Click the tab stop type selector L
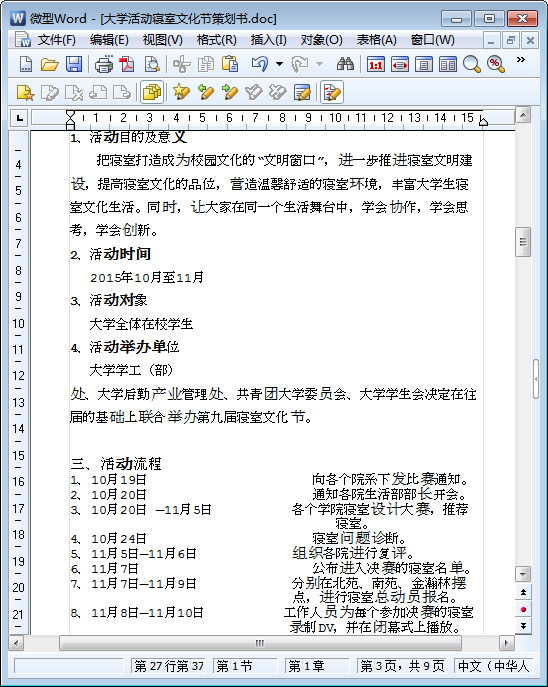The width and height of the screenshot is (548, 687). pyautogui.click(x=19, y=118)
